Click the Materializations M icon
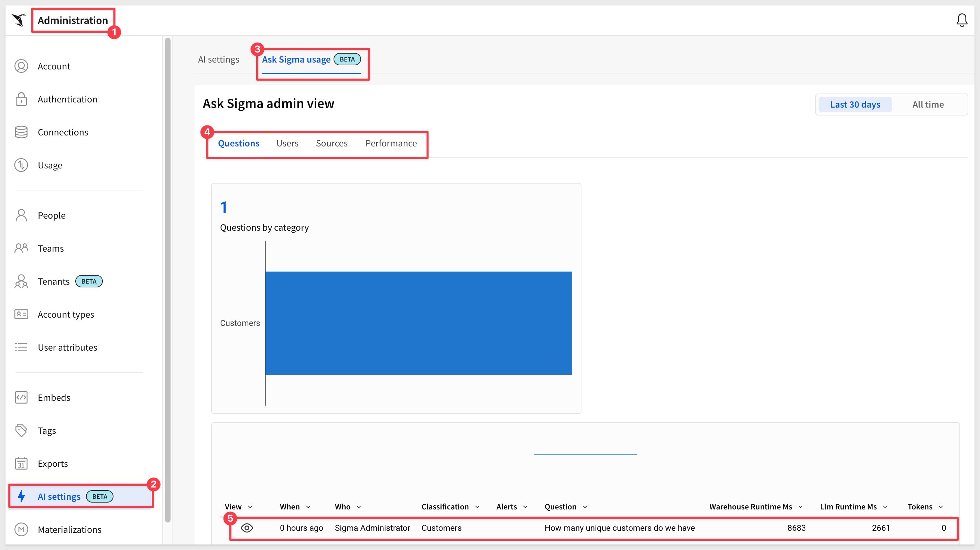 tap(21, 529)
